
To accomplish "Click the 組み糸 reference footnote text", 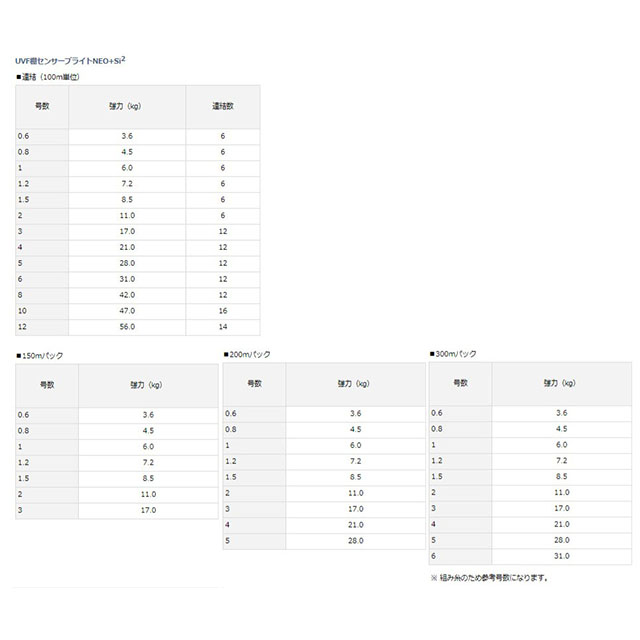I will pyautogui.click(x=489, y=577).
